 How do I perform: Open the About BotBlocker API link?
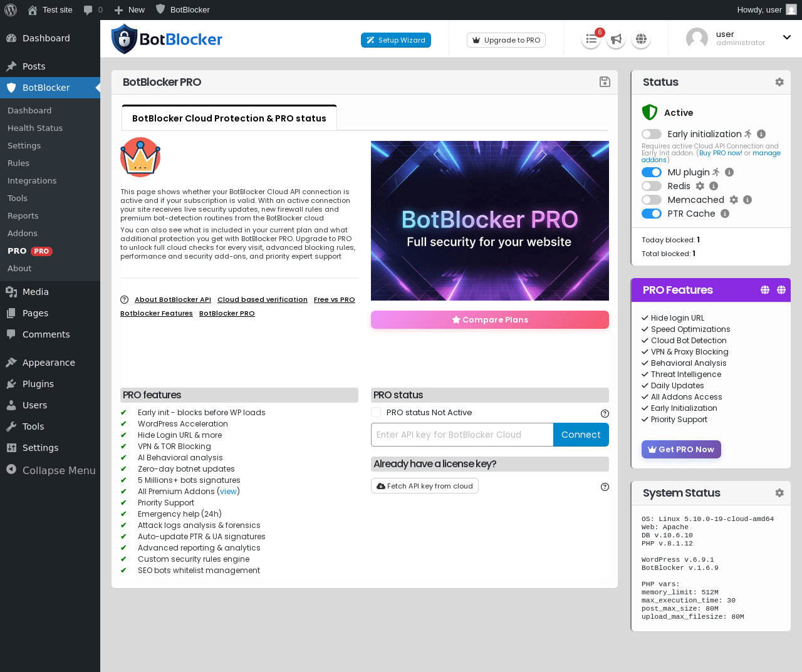click(x=173, y=300)
